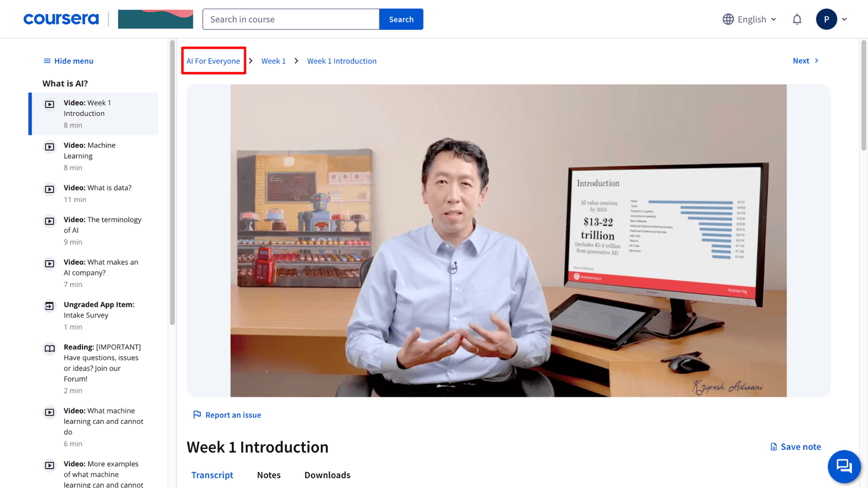The height and width of the screenshot is (488, 868).
Task: Click the Coursera logo
Action: point(61,19)
